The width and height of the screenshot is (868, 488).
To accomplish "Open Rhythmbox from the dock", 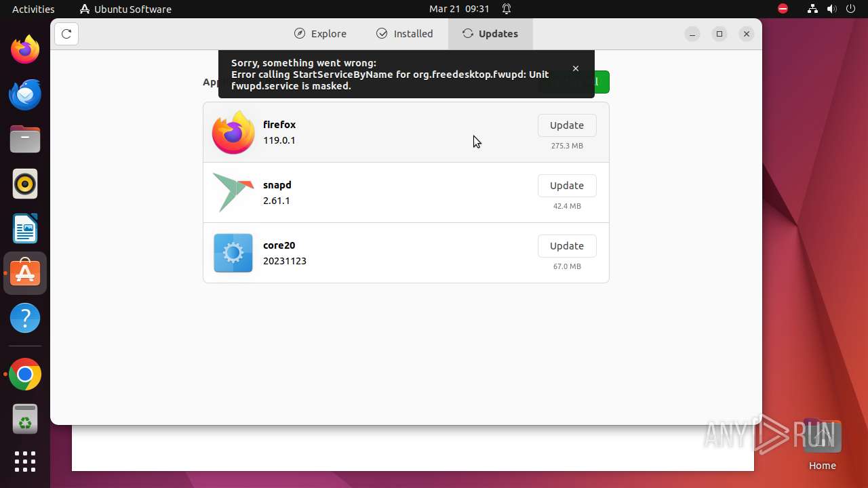I will (x=25, y=184).
